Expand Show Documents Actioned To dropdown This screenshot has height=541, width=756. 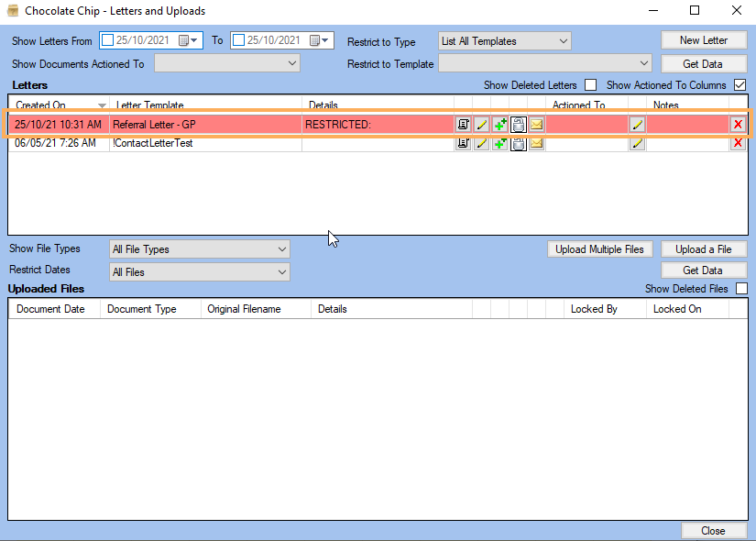tap(227, 63)
